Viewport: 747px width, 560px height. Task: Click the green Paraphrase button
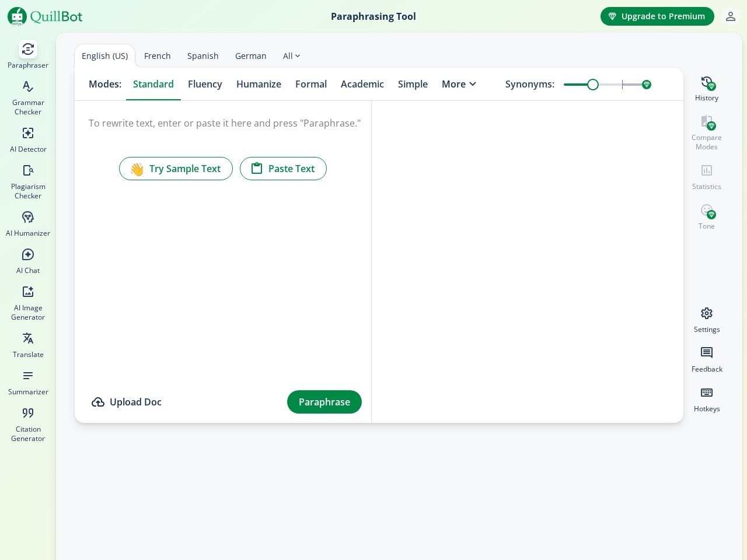[324, 402]
